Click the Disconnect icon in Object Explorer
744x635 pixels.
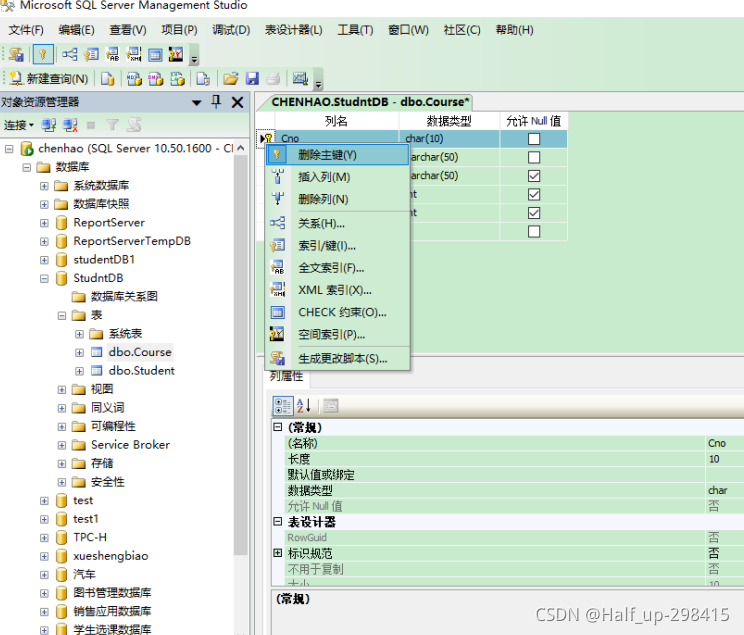[x=70, y=125]
